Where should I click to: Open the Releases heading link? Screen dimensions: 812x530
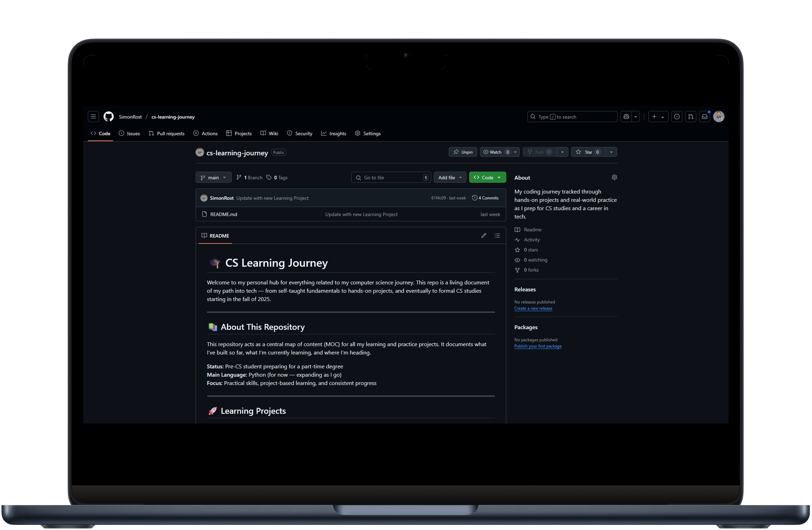(525, 289)
